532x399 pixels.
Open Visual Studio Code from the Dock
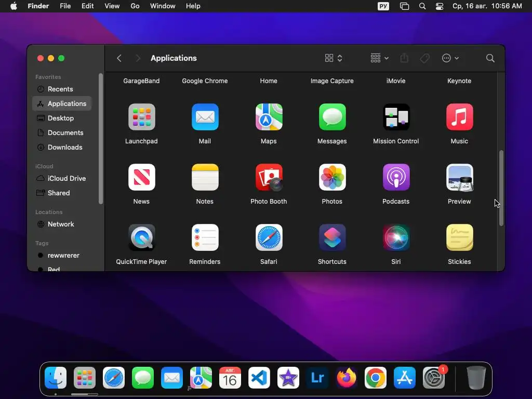[x=259, y=378]
